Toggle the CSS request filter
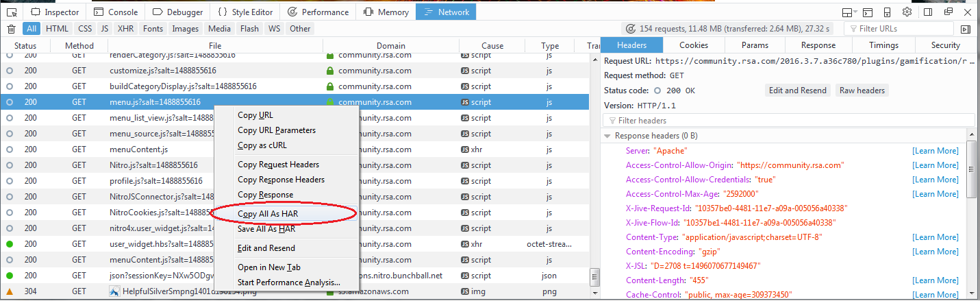Screen dimensions: 980x301 click(85, 29)
